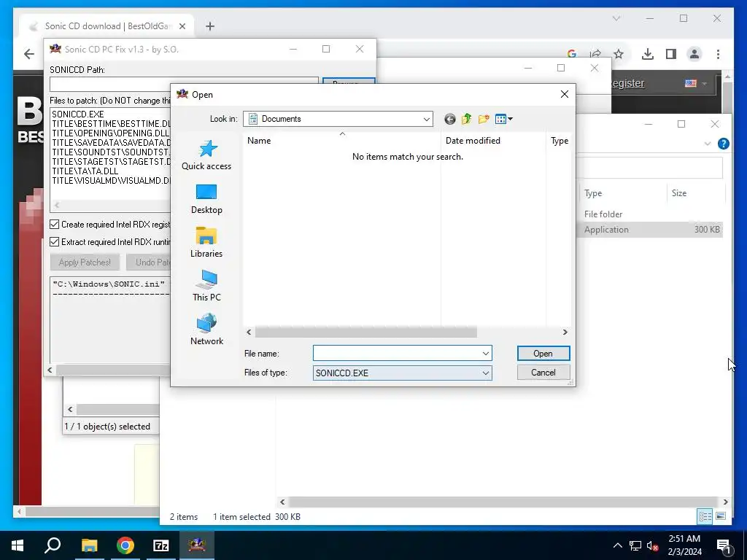Click the Google icon in address bar
Screen dimensions: 747x560
(x=572, y=54)
